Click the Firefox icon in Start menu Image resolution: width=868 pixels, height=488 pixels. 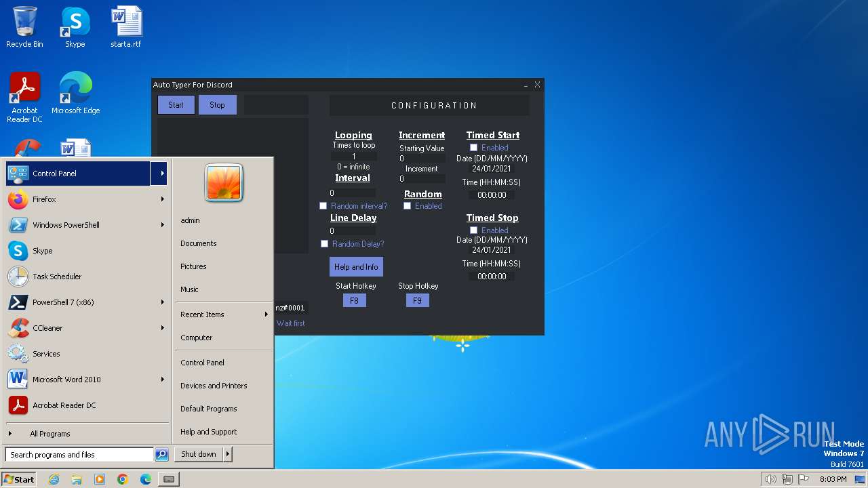point(18,199)
